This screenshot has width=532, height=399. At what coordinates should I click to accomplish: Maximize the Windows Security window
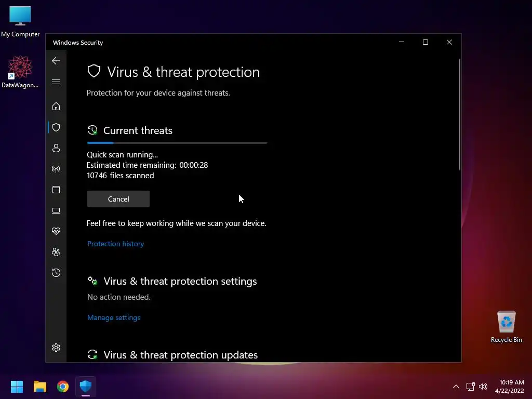[425, 42]
